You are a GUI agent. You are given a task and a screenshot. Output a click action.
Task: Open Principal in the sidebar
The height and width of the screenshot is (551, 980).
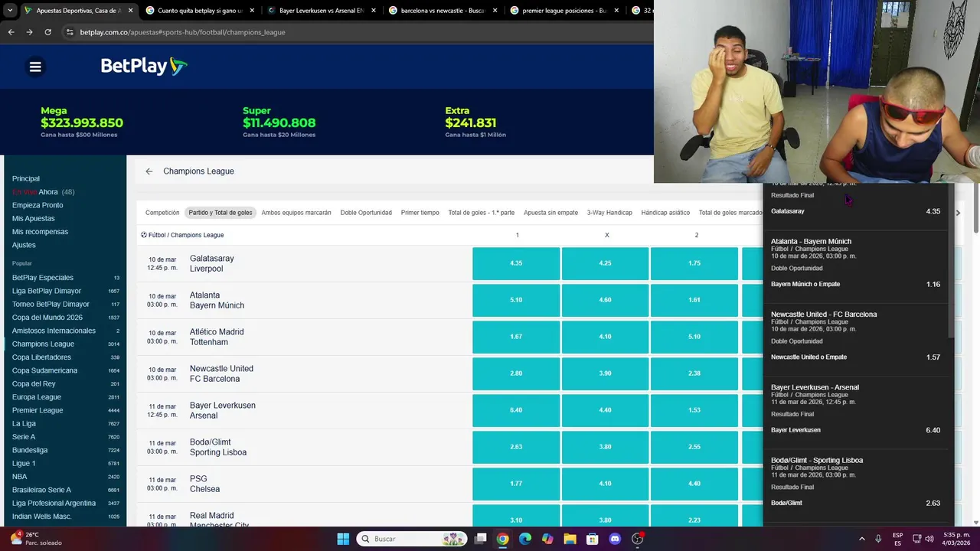[26, 178]
